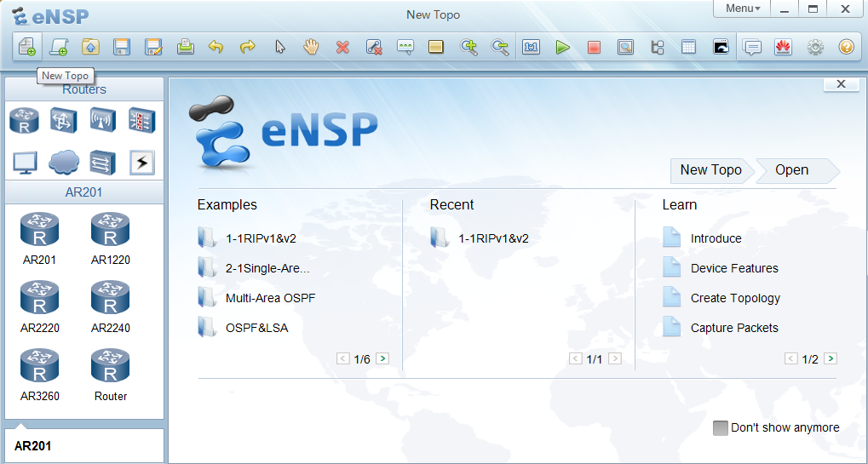The height and width of the screenshot is (464, 868).
Task: Click the red X delete icon
Action: [x=342, y=47]
